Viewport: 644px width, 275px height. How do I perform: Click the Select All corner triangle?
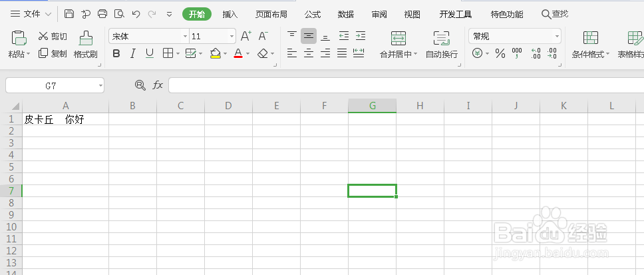[15, 106]
